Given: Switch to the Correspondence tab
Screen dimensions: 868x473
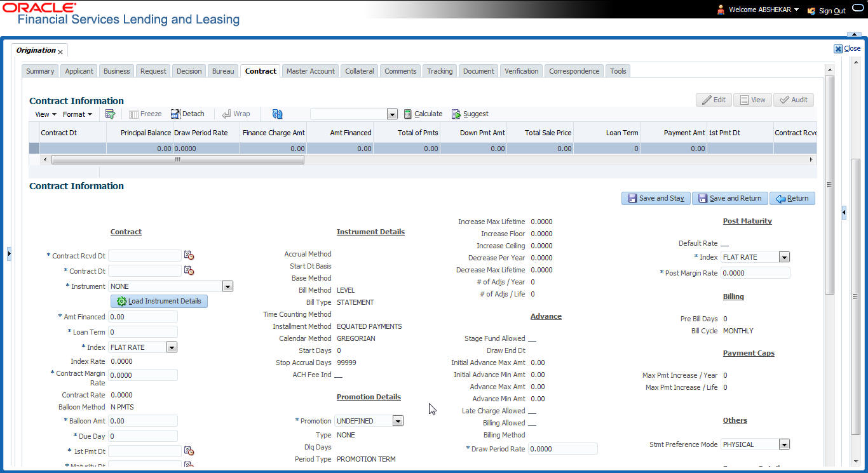Looking at the screenshot, I should (x=574, y=71).
